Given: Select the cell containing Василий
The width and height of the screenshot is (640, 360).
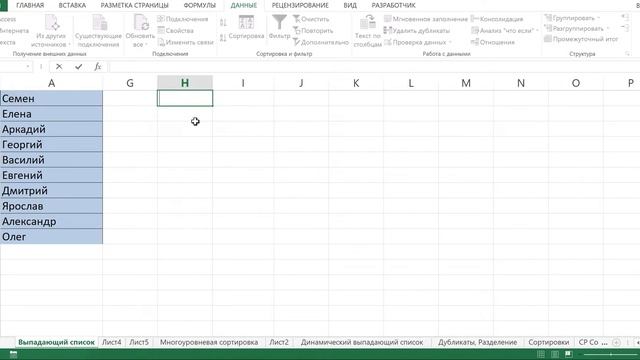Looking at the screenshot, I should [x=51, y=160].
